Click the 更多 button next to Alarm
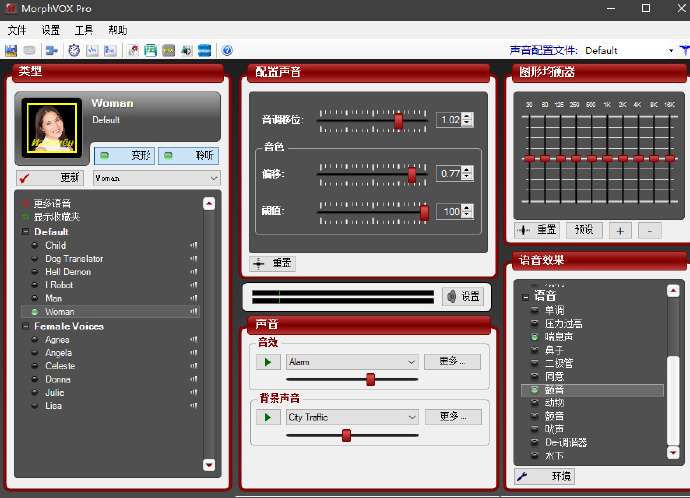This screenshot has width=690, height=498. (452, 362)
